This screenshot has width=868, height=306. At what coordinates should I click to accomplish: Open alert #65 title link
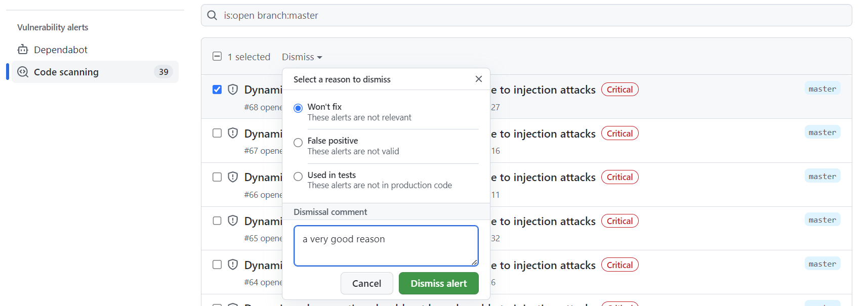(544, 221)
